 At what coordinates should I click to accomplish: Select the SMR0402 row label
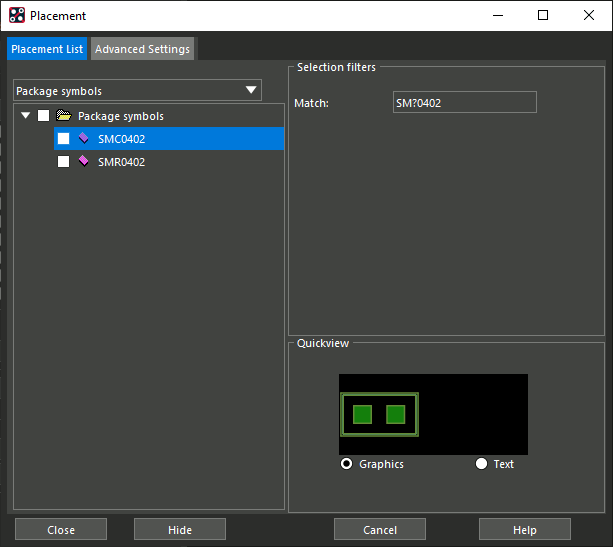coord(122,162)
